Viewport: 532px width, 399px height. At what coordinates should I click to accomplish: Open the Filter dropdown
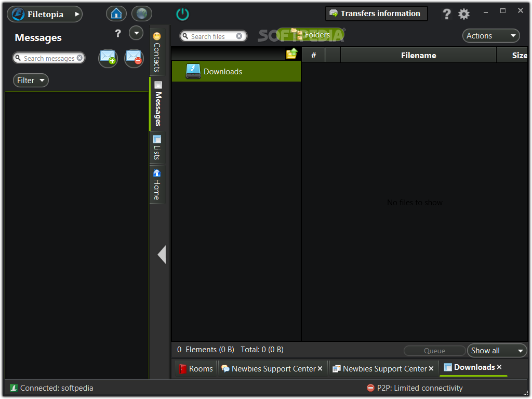(x=31, y=81)
